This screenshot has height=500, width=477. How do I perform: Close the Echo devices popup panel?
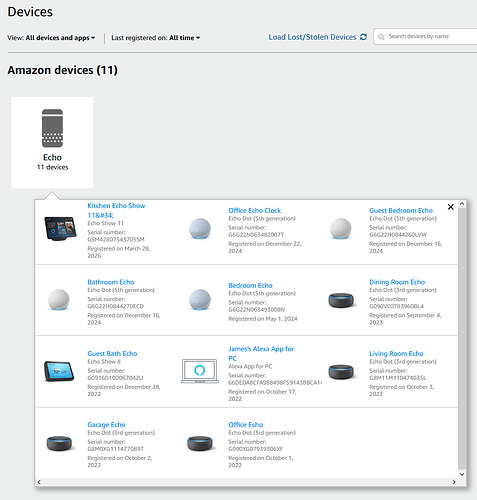tap(451, 207)
